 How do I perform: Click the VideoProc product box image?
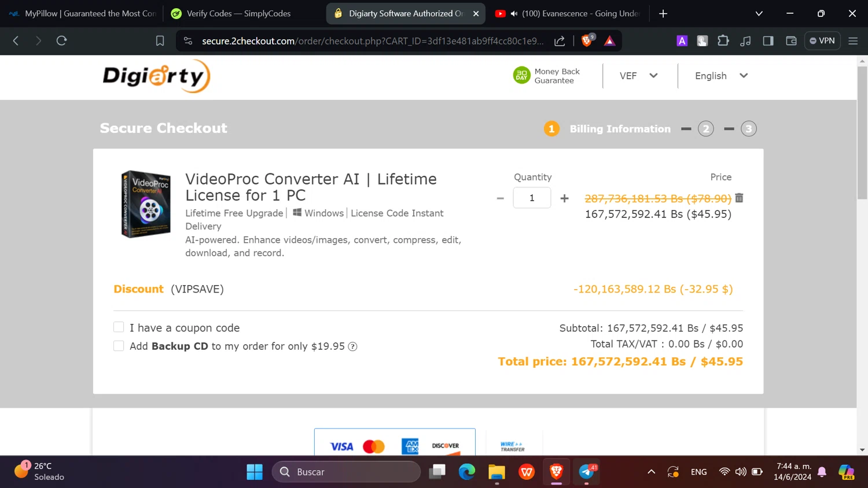tap(146, 204)
